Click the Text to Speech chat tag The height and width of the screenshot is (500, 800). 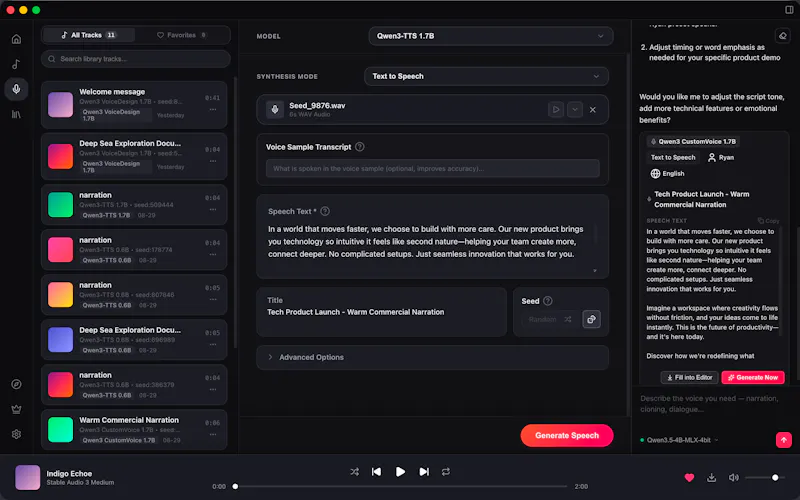click(673, 158)
